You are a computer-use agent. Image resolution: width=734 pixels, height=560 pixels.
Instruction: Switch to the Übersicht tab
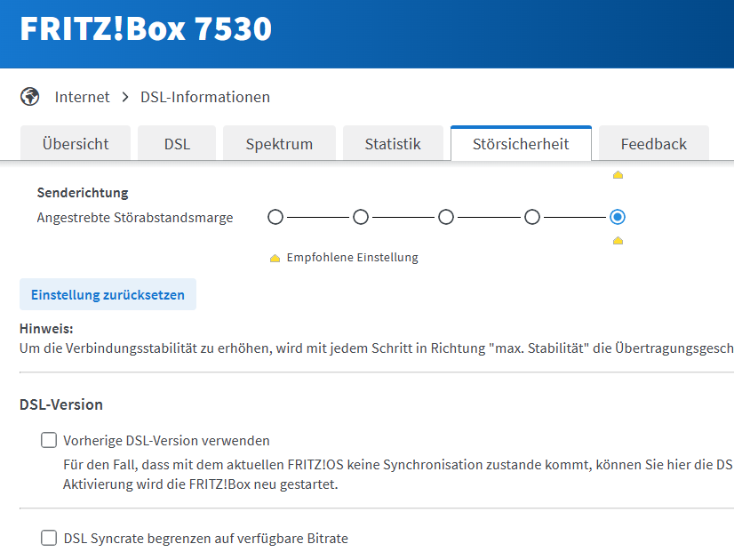tap(76, 143)
